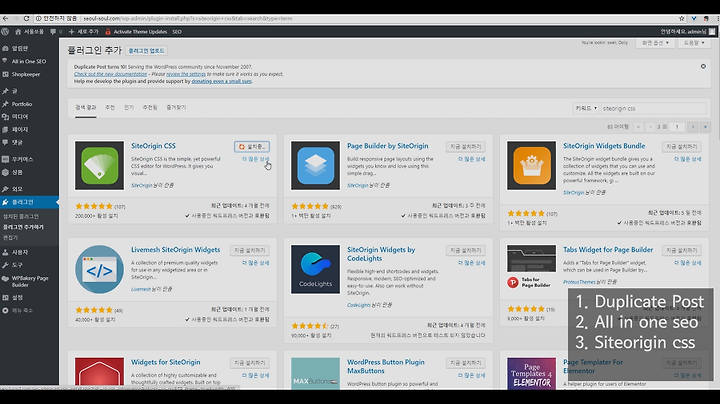Image resolution: width=720 pixels, height=404 pixels.
Task: Switch to the favorites tab
Action: [x=176, y=107]
